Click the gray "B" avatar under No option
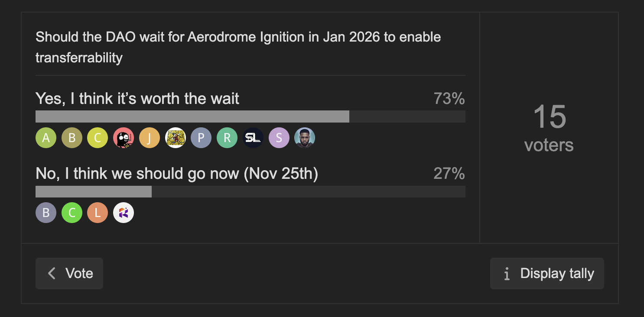 pyautogui.click(x=46, y=213)
